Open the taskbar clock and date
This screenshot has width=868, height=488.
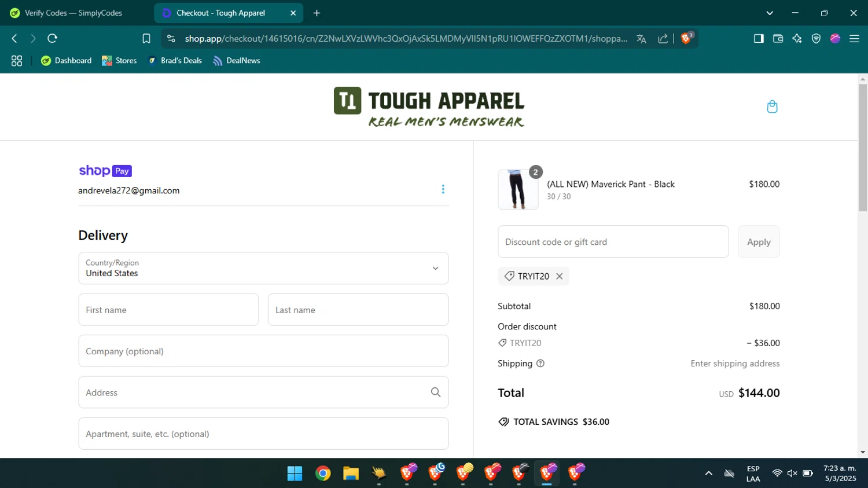coord(840,474)
